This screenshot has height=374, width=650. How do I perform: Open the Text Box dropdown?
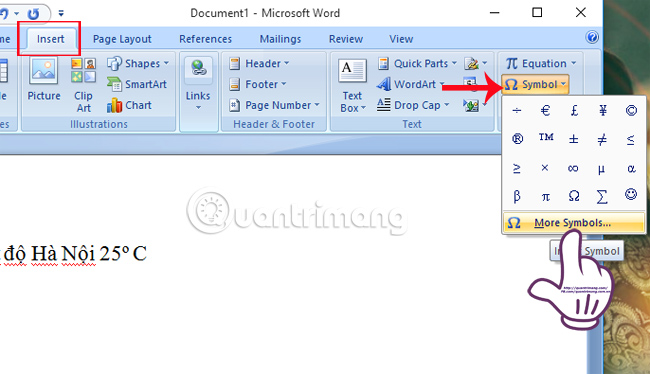352,86
